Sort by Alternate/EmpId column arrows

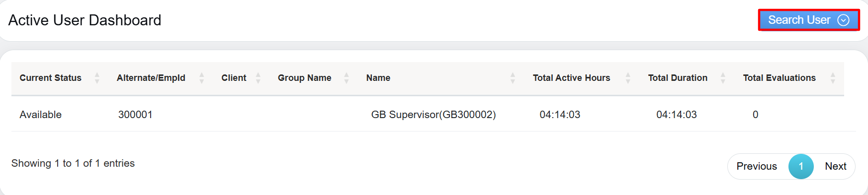pos(201,78)
